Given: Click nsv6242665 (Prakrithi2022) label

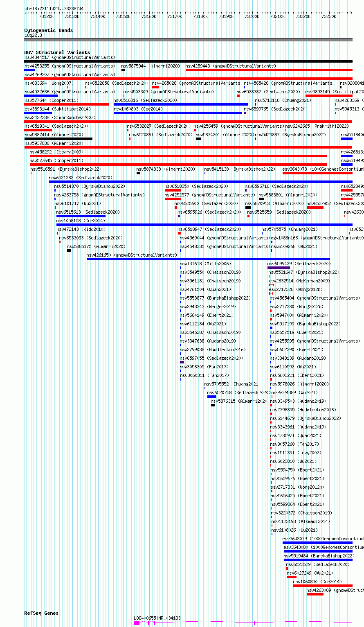Looking at the screenshot, I should click(x=317, y=126).
